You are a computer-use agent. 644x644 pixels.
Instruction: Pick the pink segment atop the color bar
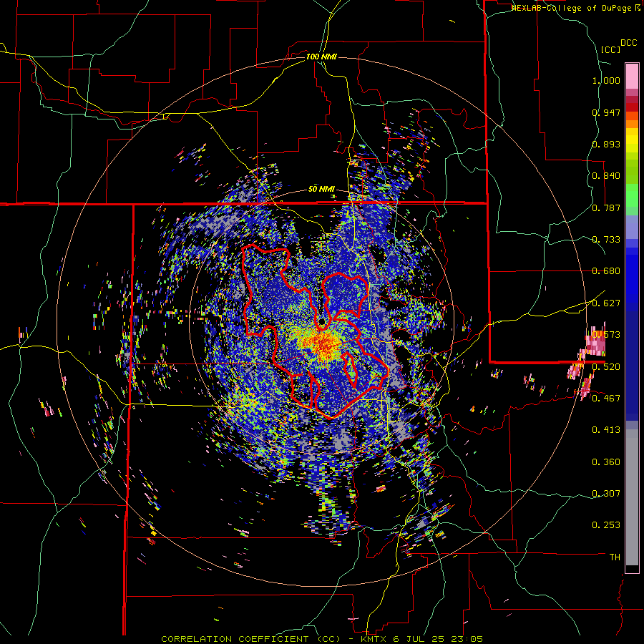point(632,76)
